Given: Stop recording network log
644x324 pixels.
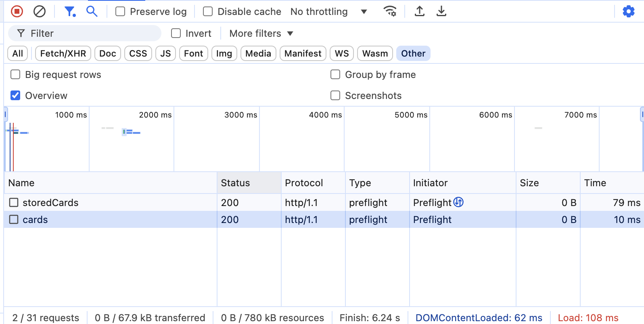Looking at the screenshot, I should [17, 11].
